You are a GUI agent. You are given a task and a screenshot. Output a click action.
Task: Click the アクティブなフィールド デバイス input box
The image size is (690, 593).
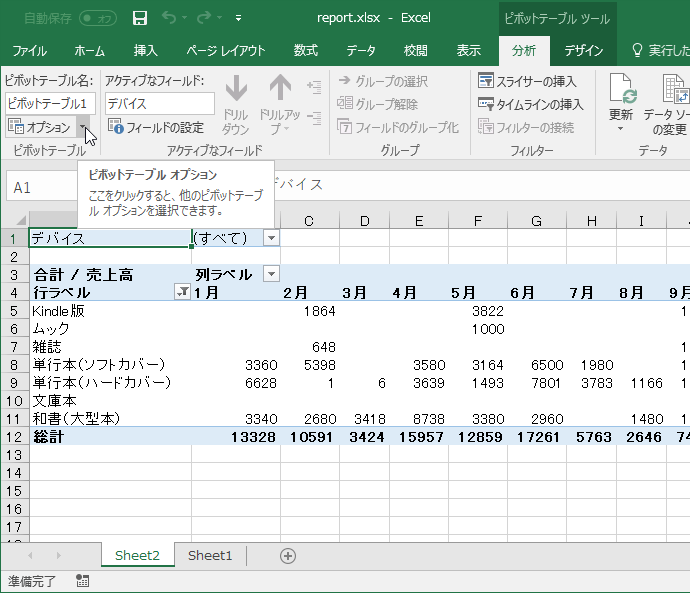point(160,104)
